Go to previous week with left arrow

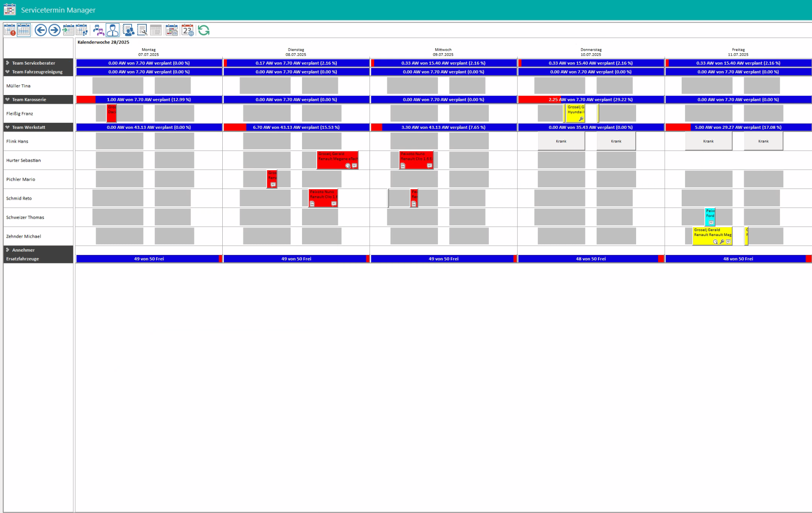pyautogui.click(x=40, y=30)
